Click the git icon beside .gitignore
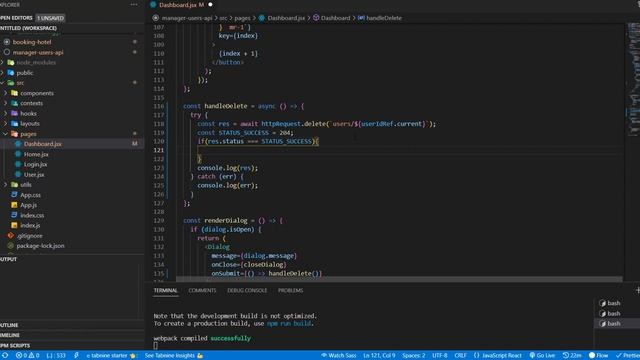640x360 pixels. click(11, 236)
